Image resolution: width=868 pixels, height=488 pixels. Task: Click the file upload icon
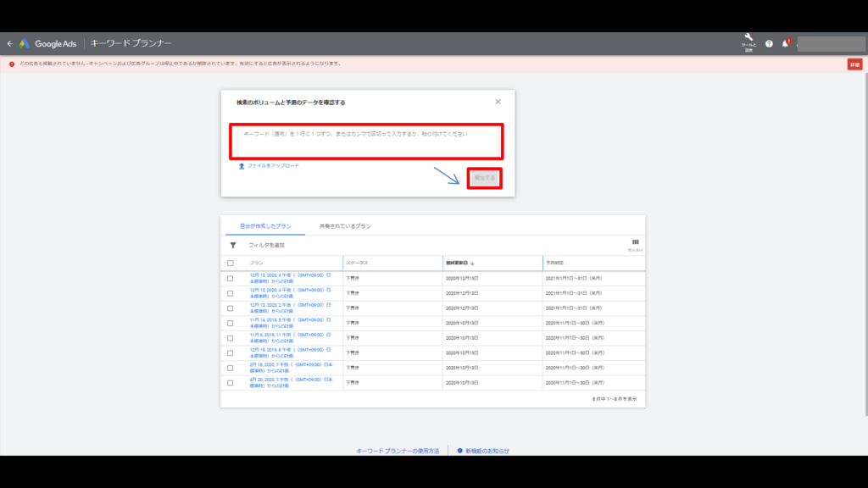[242, 166]
